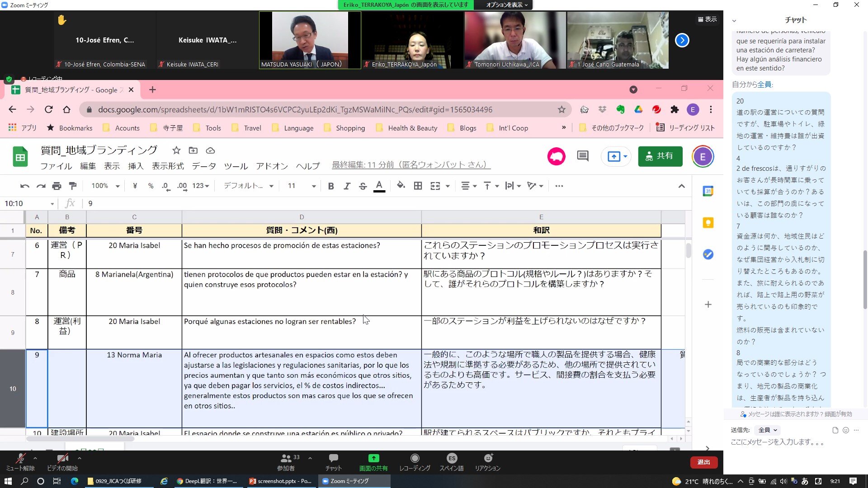Open the Google Tasks side panel icon
This screenshot has width=868, height=488.
[x=708, y=254]
